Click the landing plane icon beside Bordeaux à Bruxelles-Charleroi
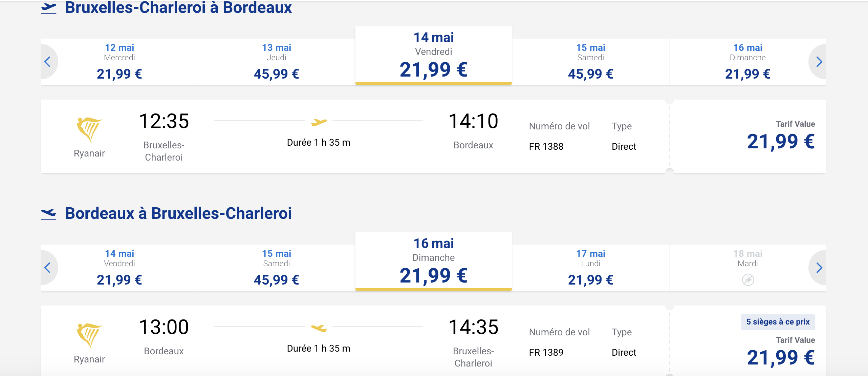This screenshot has height=376, width=868. click(49, 214)
